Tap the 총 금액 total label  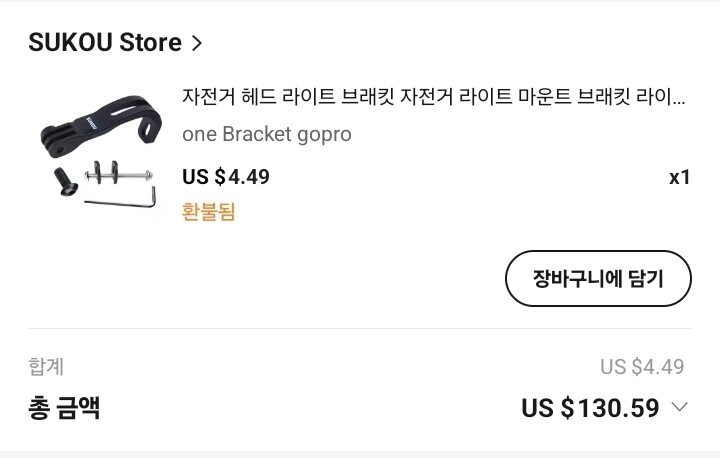(x=64, y=408)
